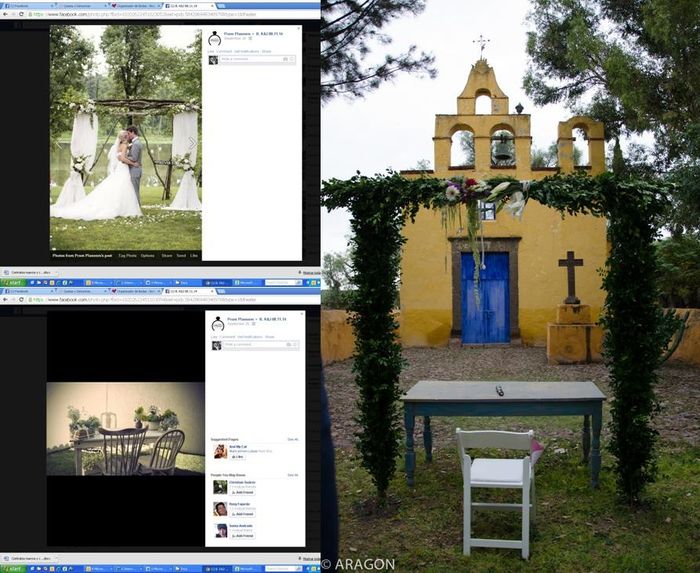Click show all downloads in upper browser

pos(311,272)
